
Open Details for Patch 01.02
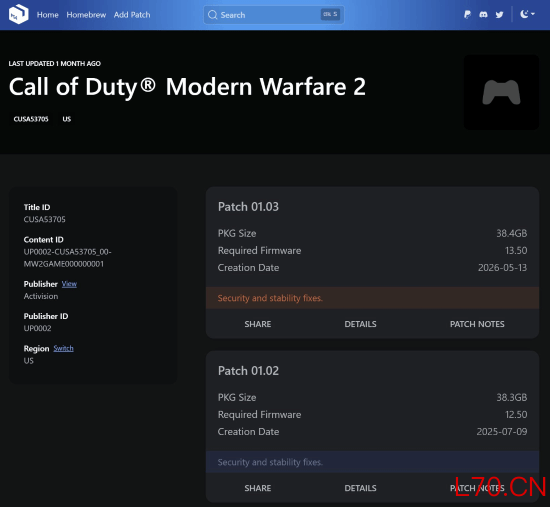point(360,488)
